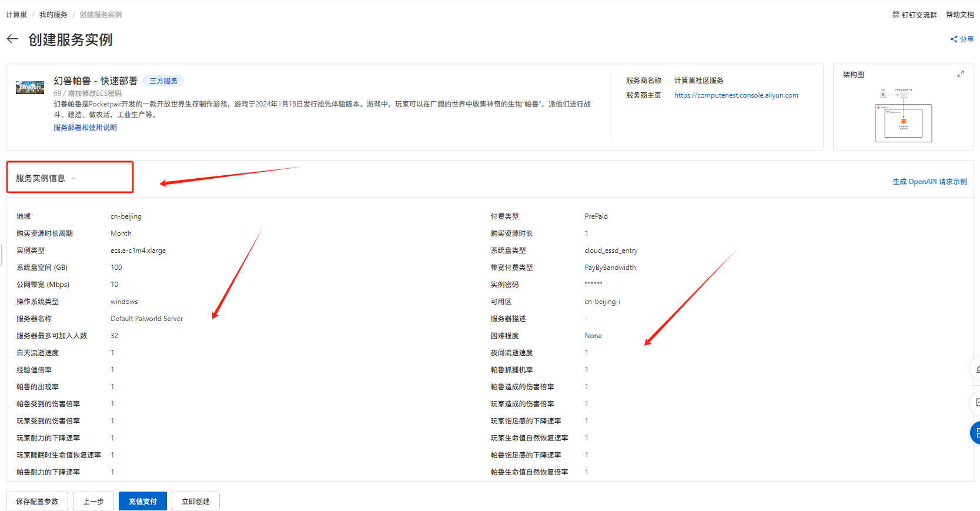Click the 经验值倍率 label
The image size is (980, 511).
pyautogui.click(x=34, y=370)
